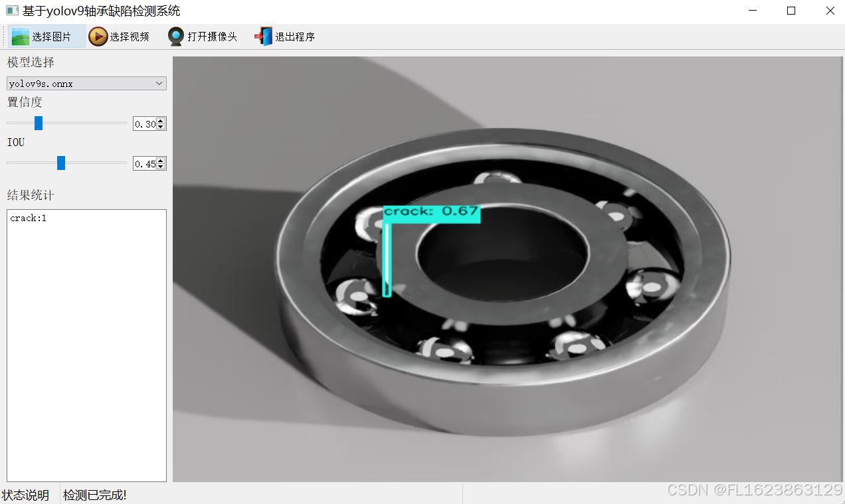Select the crack:1 result entry

click(x=29, y=218)
